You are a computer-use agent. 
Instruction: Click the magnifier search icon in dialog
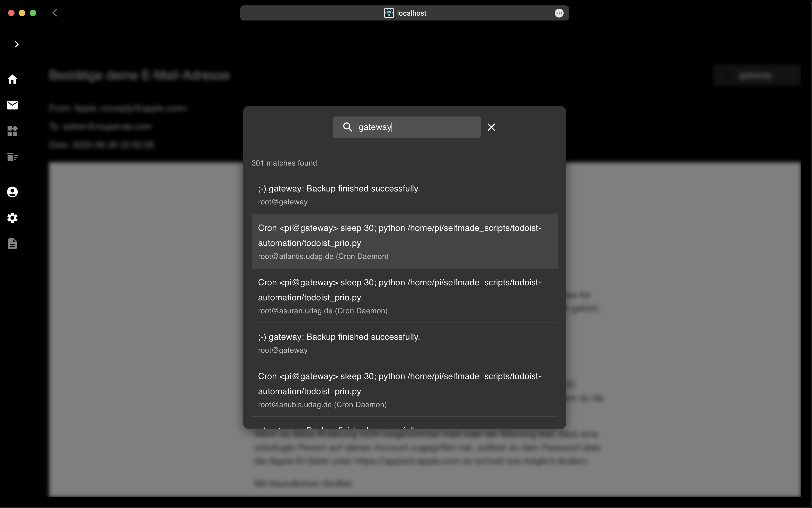348,127
